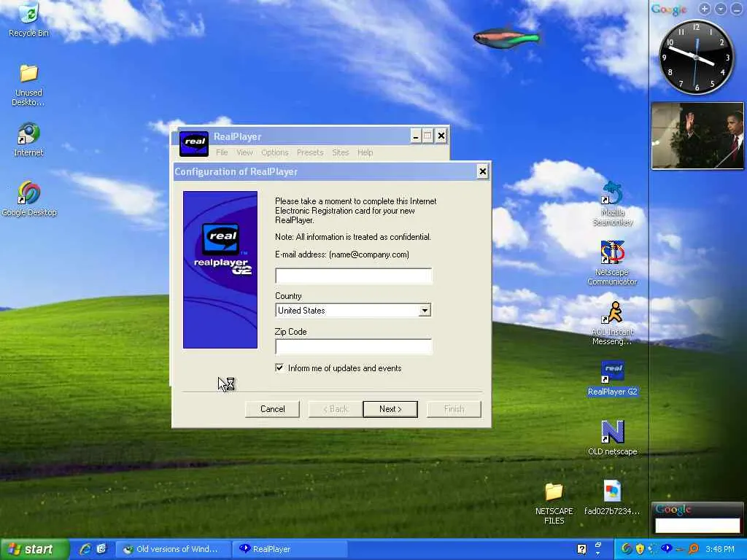Uncheck Inform me of updates and events
Screen dimensions: 747x560
click(x=279, y=367)
